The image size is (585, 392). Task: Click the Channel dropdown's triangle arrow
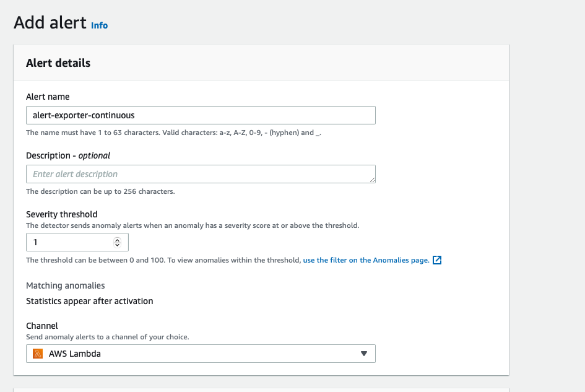pos(364,354)
